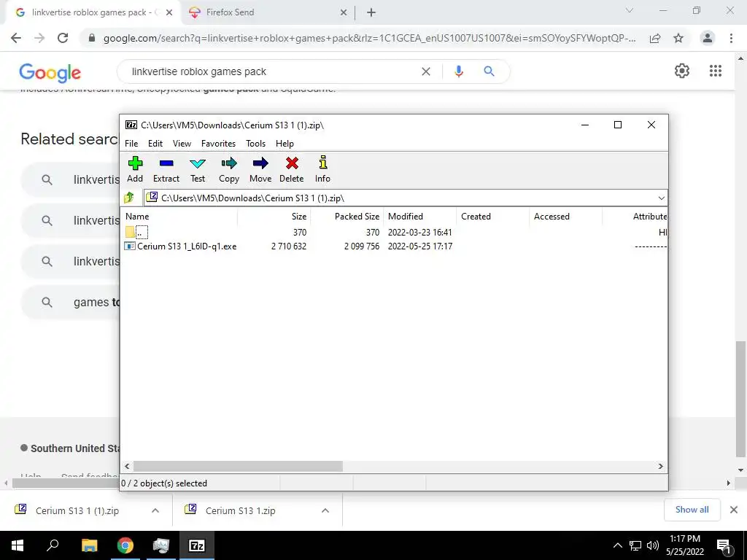Click Show all downloads button
This screenshot has height=560, width=747.
tap(692, 510)
